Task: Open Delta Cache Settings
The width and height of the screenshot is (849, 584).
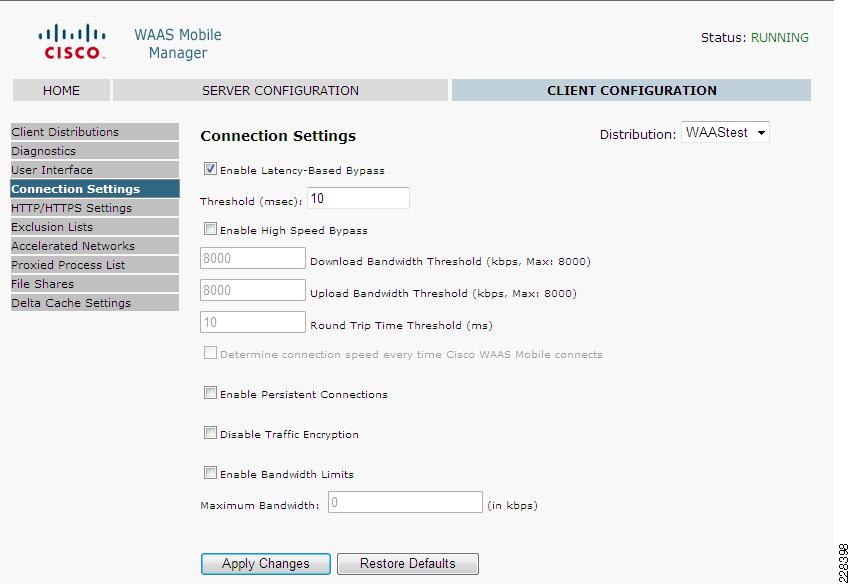Action: [x=95, y=303]
